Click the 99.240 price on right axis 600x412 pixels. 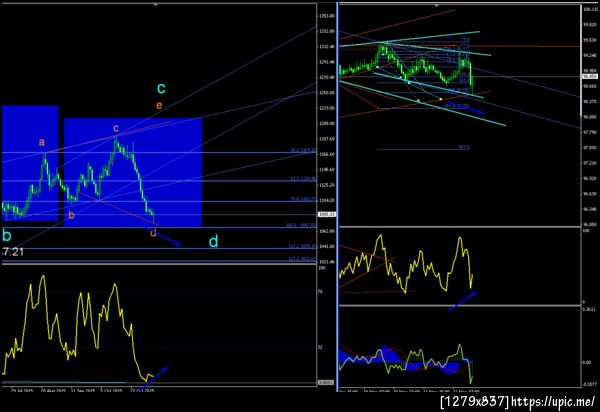click(590, 55)
